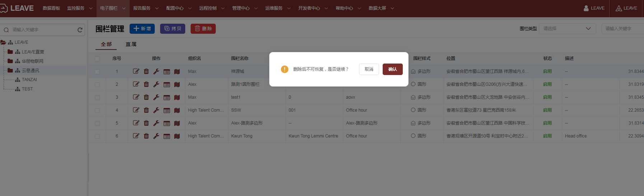Image resolution: width=644 pixels, height=196 pixels.
Task: Click the edit icon in row 6
Action: pos(136,136)
